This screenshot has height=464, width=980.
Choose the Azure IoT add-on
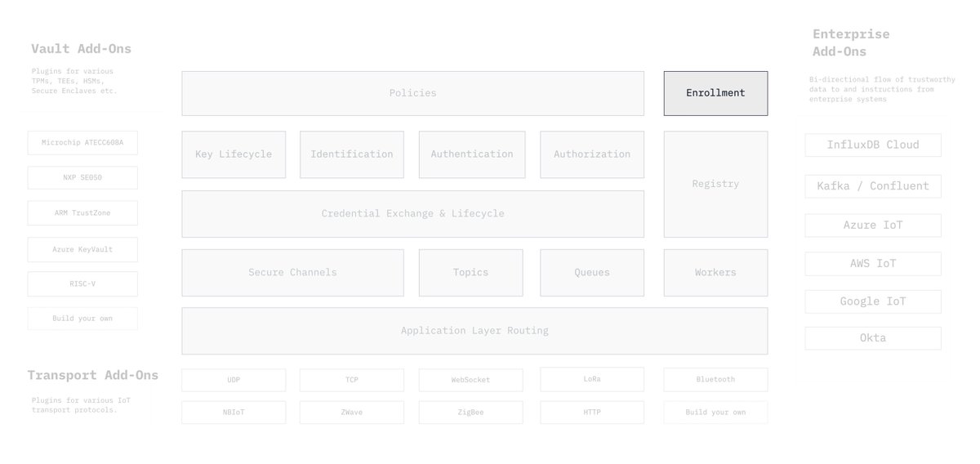click(873, 225)
